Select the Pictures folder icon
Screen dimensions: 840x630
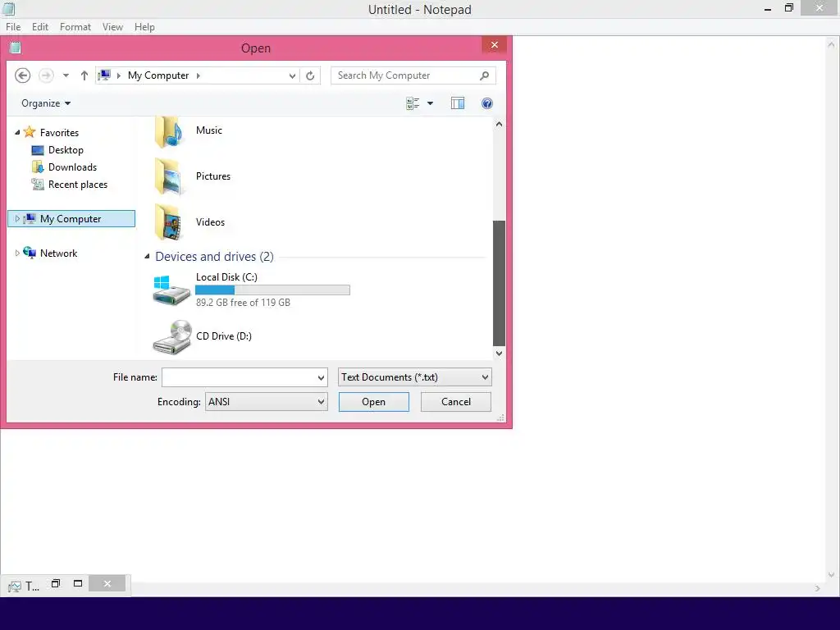pyautogui.click(x=169, y=176)
